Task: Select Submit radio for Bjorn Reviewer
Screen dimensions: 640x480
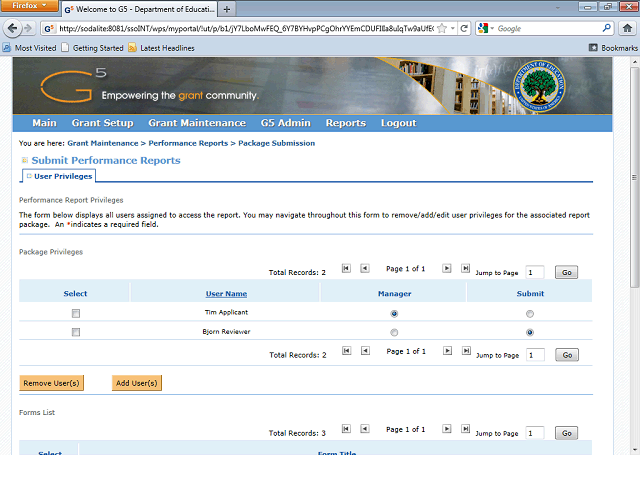Action: pos(529,333)
